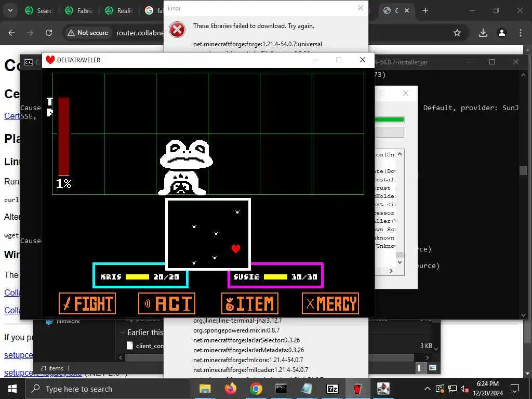Open Firefox from the taskbar
The width and height of the screenshot is (532, 399).
point(230,389)
